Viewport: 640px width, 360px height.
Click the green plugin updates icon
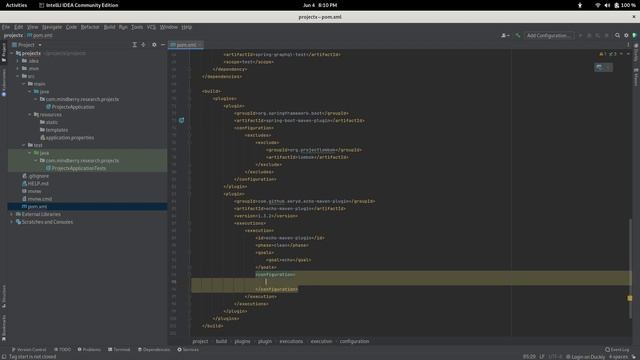coord(635,36)
